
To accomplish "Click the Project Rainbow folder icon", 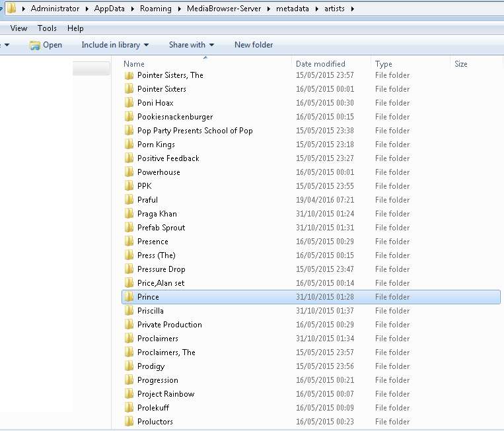I will tap(129, 394).
